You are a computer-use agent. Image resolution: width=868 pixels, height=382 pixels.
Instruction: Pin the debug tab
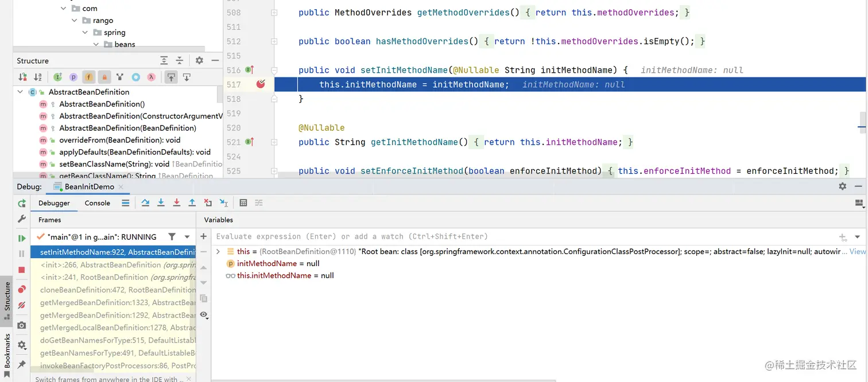pos(22,364)
